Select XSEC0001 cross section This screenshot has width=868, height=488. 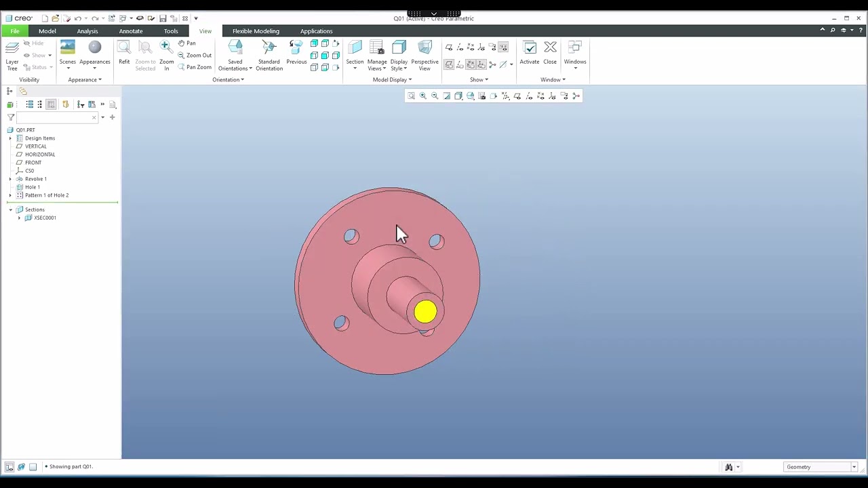(45, 218)
